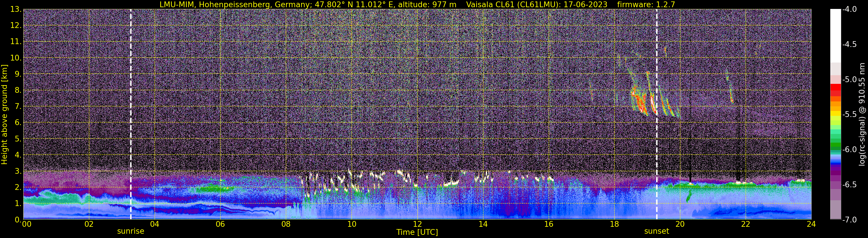Click the 22 tick on the time axis
This screenshot has width=868, height=238.
click(746, 224)
